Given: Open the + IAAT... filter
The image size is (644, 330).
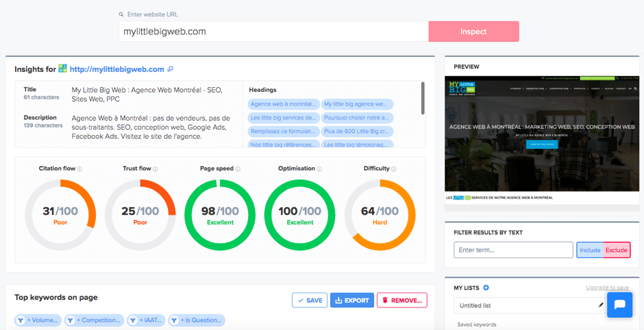Looking at the screenshot, I should click(x=146, y=320).
